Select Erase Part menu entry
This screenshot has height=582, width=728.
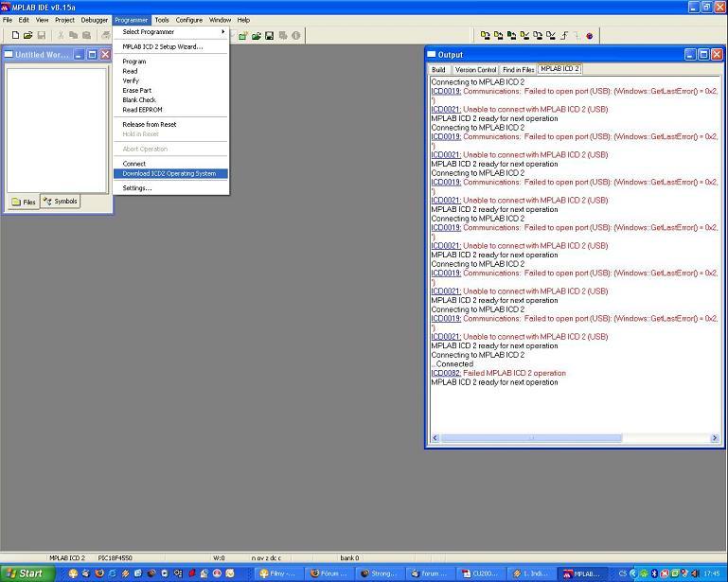point(170,91)
